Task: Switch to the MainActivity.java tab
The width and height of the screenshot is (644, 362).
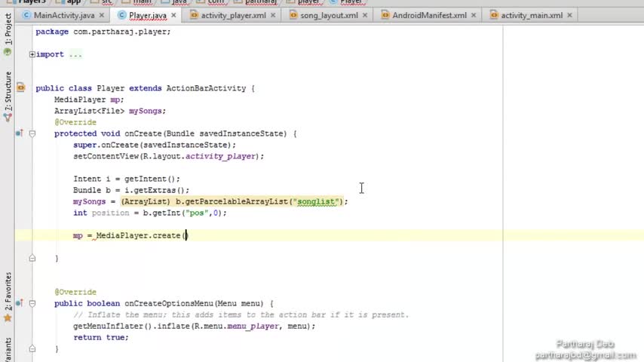Action: (x=63, y=15)
